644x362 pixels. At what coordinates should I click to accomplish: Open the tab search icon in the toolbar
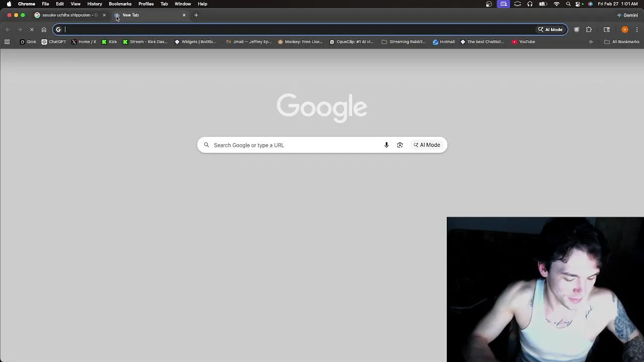607,30
